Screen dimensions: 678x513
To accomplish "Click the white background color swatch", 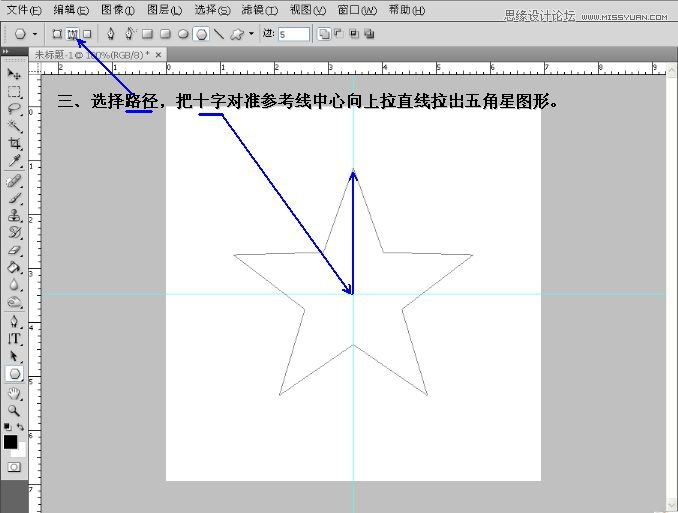I will pyautogui.click(x=21, y=452).
